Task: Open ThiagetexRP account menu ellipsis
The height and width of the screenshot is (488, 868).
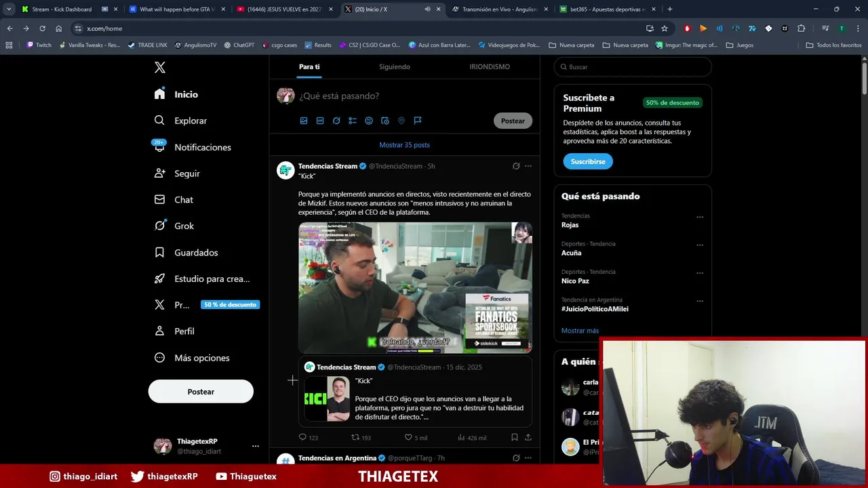Action: (256, 446)
